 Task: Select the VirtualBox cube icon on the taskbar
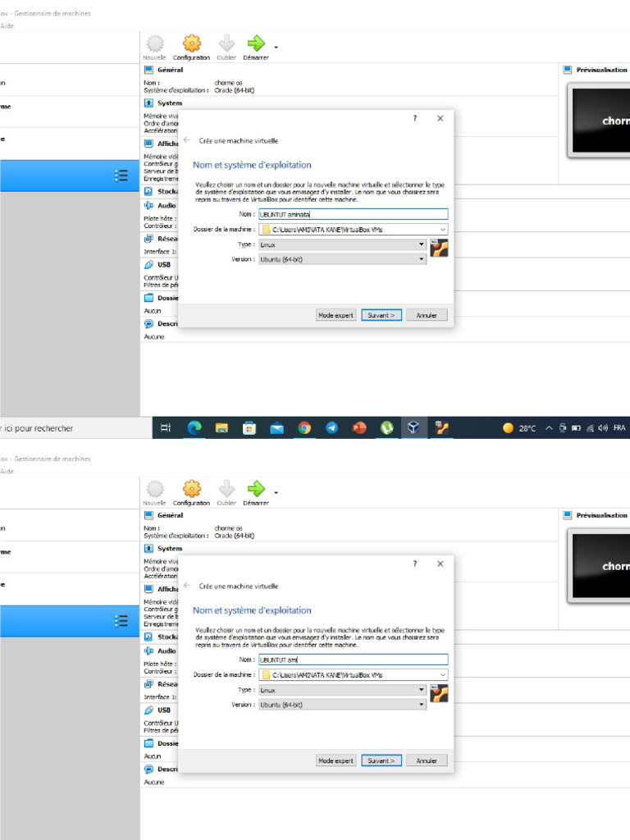pos(413,427)
